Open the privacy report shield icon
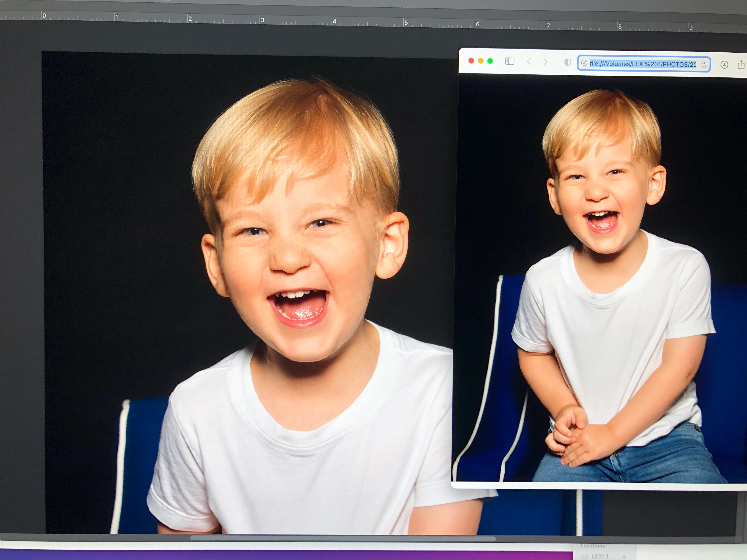Image resolution: width=747 pixels, height=560 pixels. (x=568, y=62)
